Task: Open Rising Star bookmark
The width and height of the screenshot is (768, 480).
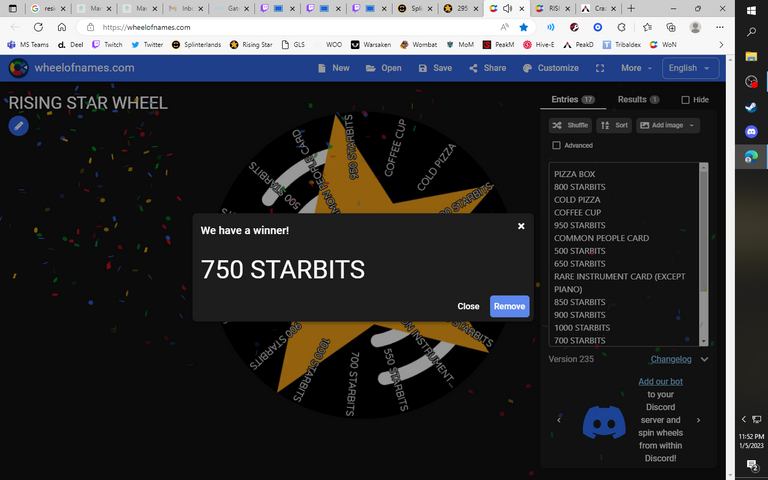Action: (251, 45)
